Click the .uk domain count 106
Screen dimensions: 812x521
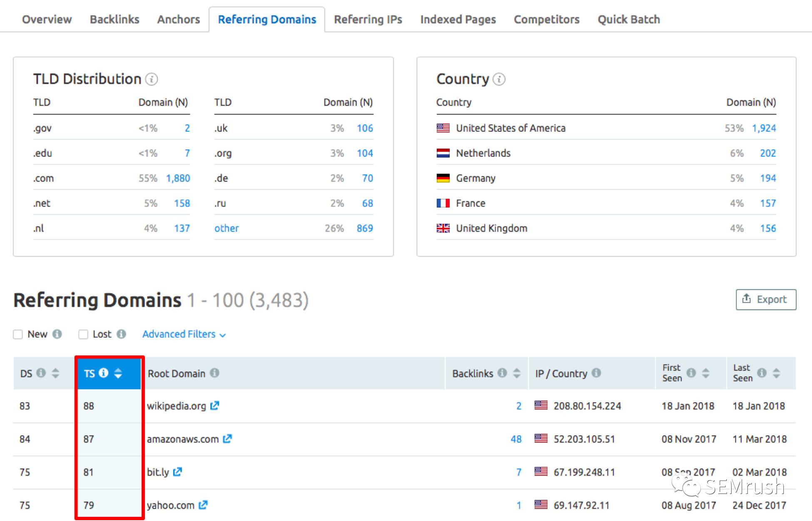[x=365, y=128]
